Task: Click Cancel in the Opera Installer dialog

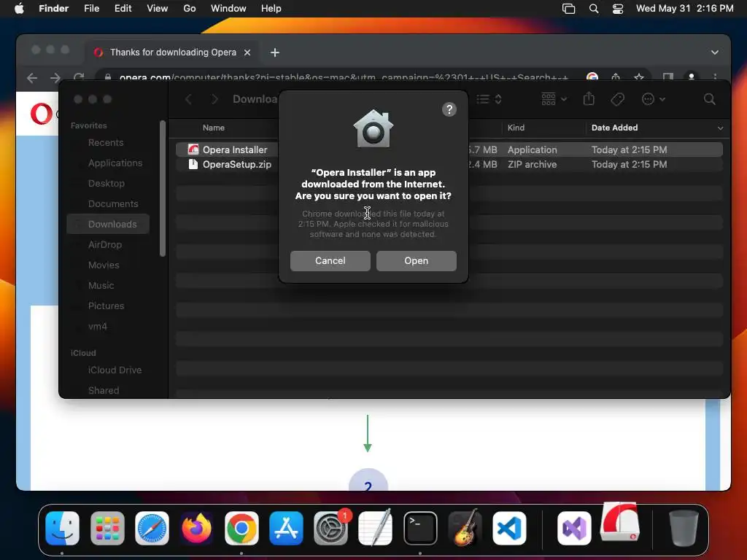Action: [x=330, y=260]
